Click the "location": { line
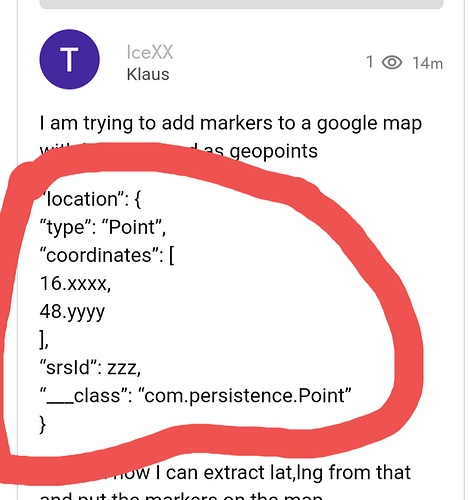Image resolution: width=468 pixels, height=500 pixels. tap(91, 199)
